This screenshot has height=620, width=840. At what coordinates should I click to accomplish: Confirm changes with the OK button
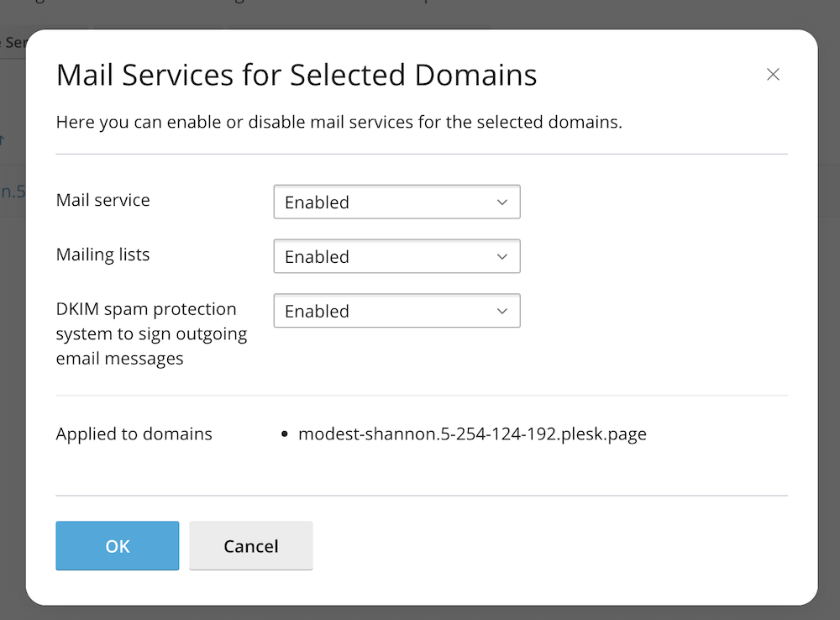pyautogui.click(x=118, y=546)
